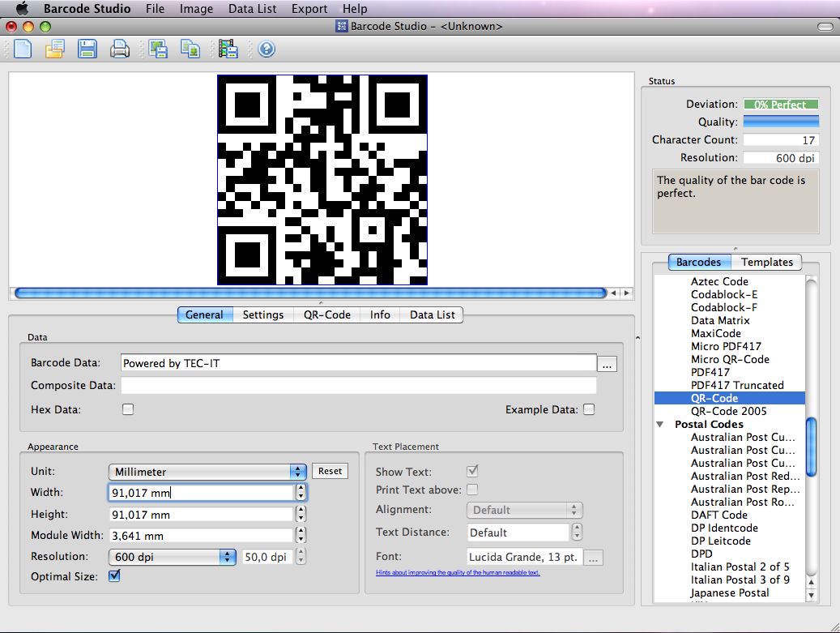Screen dimensions: 840x633
Task: Collapse the Postal Codes tree group
Action: [660, 425]
